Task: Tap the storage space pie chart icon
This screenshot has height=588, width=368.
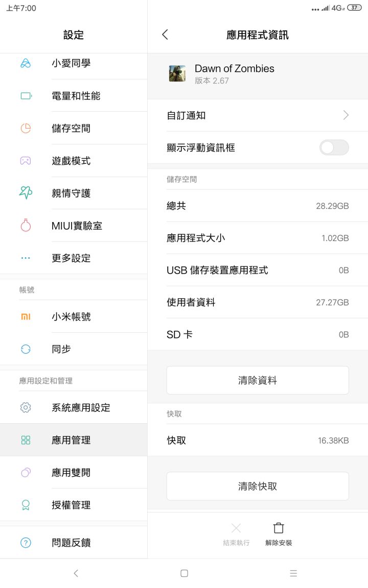Action: [26, 128]
